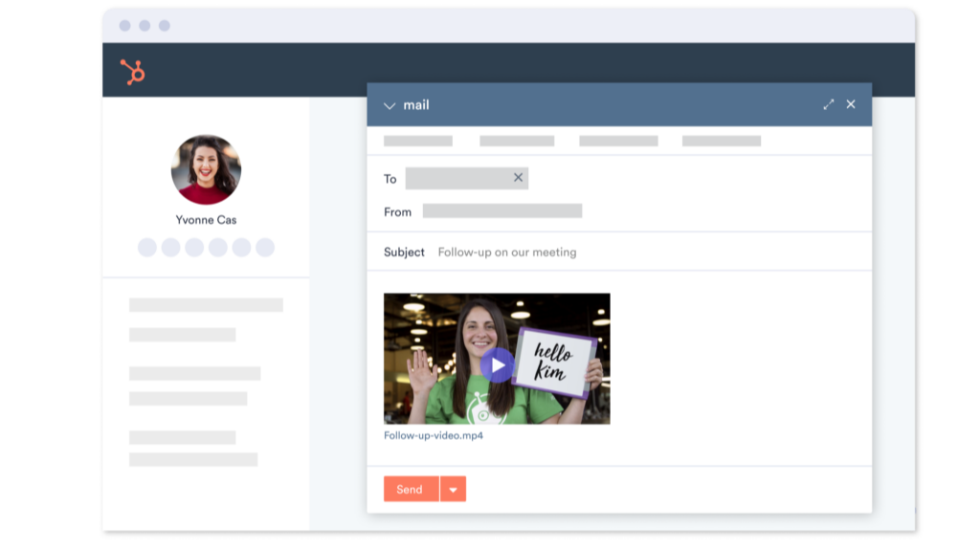Click the Subject line reading Follow-up on our meeting
Viewport: 980px width, 551px height.
[x=507, y=252]
